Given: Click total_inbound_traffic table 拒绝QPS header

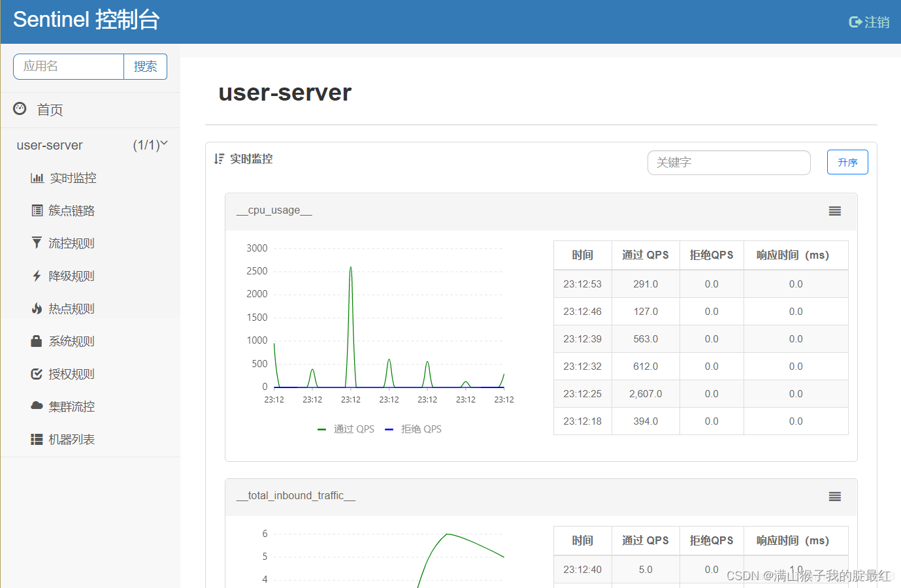Looking at the screenshot, I should pyautogui.click(x=712, y=541).
